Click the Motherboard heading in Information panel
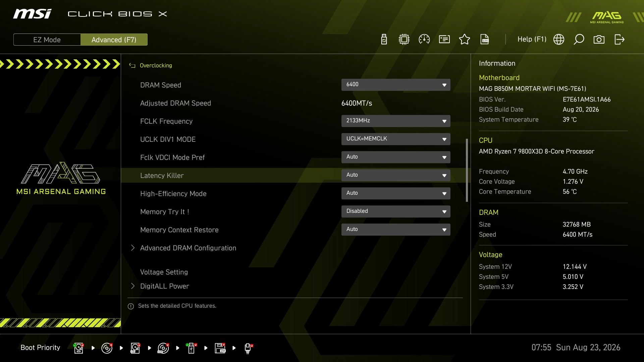644x362 pixels. pos(499,78)
